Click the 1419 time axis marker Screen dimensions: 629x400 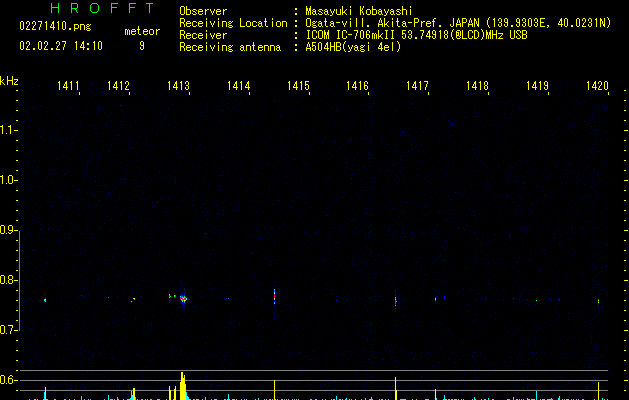pos(537,86)
